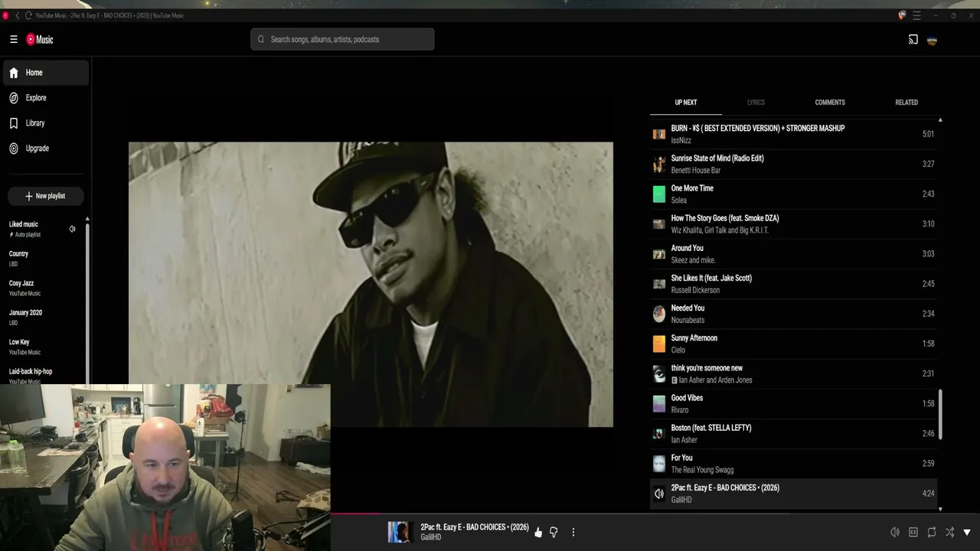Click the One More Time album thumbnail
The height and width of the screenshot is (551, 980).
[x=659, y=194]
